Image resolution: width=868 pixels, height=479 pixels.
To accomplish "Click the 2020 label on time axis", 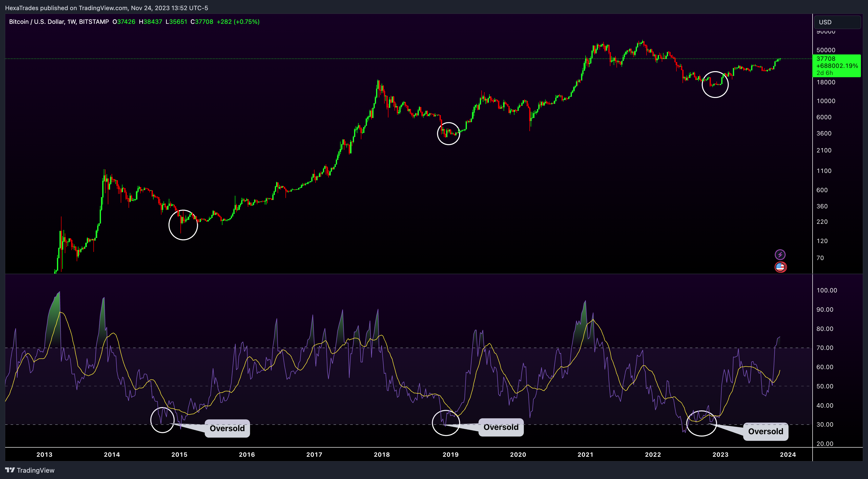I will tap(518, 454).
